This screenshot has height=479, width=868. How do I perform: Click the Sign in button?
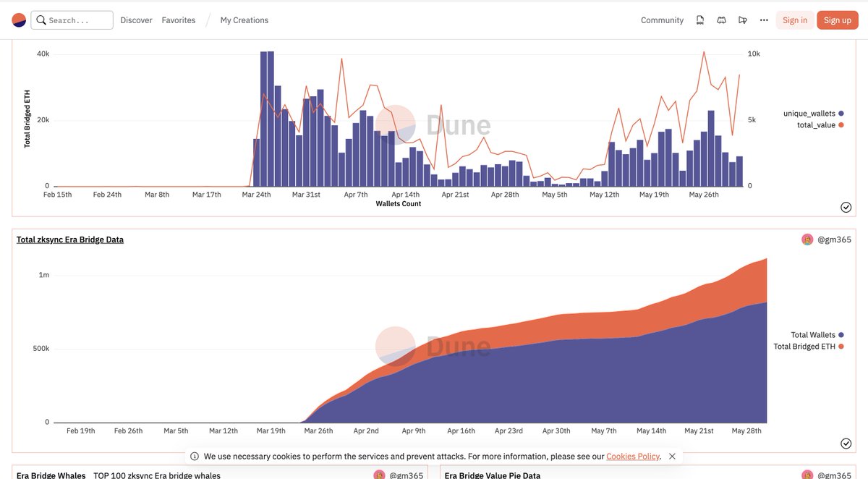coord(795,20)
